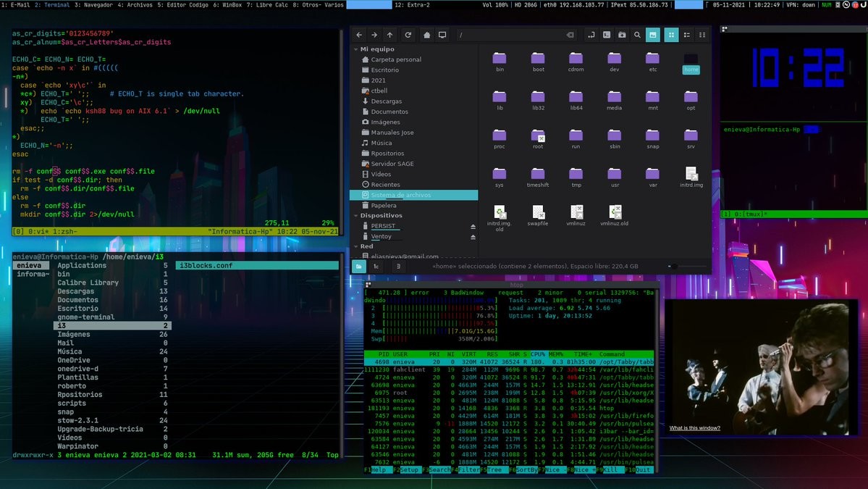Switch to workspace 6: WinBox
The image size is (868, 489).
click(x=227, y=5)
